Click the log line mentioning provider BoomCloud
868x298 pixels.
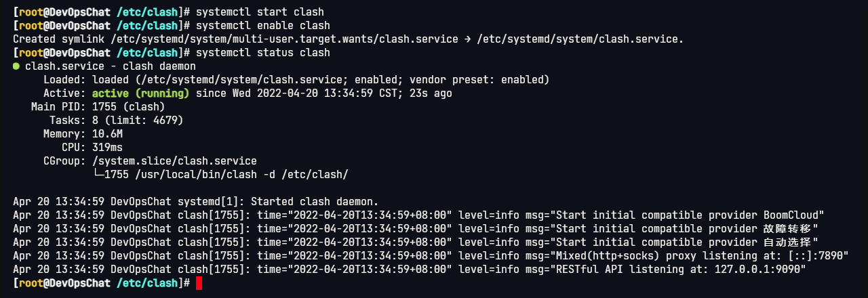[418, 215]
